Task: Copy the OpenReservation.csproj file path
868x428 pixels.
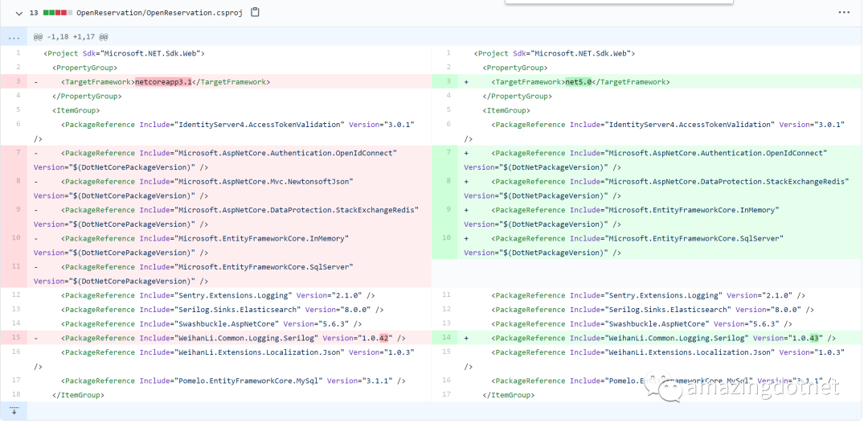Action: (x=255, y=12)
